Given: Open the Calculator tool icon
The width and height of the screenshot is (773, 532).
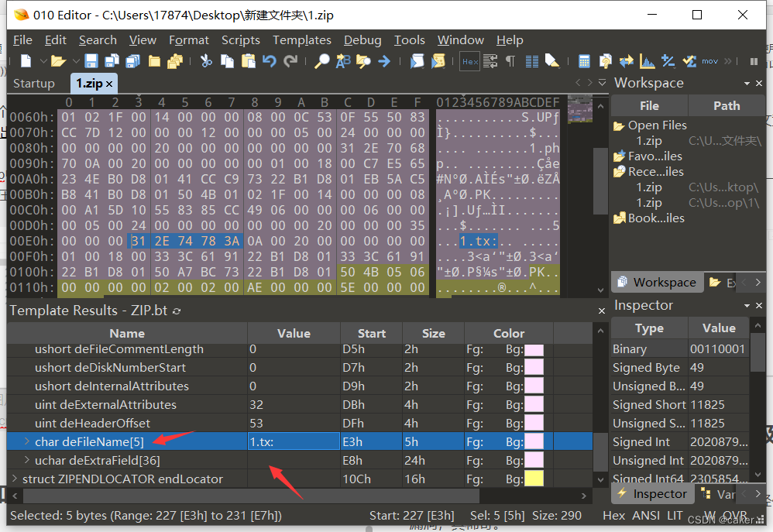Looking at the screenshot, I should click(584, 61).
